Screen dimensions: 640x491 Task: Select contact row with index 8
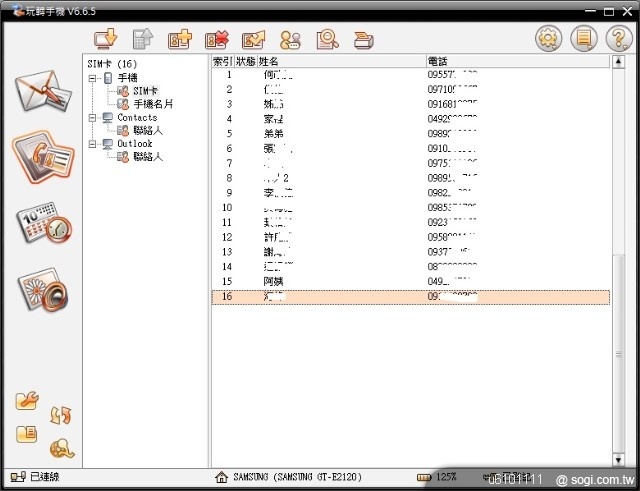click(x=411, y=178)
